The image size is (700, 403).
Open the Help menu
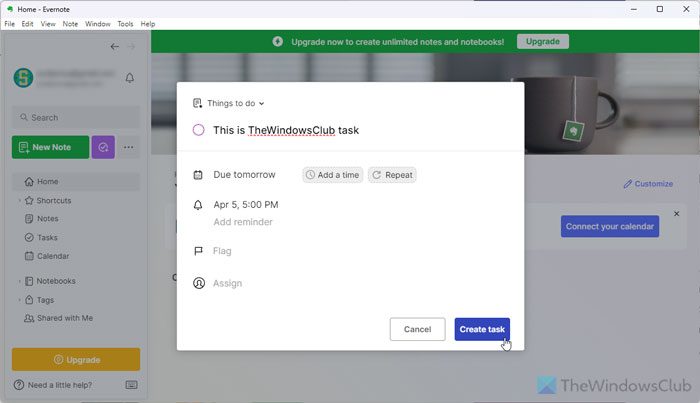[x=148, y=24]
